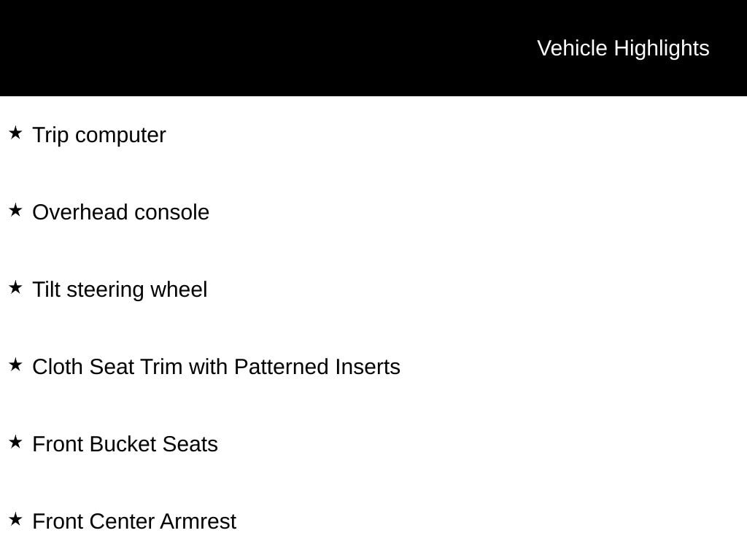747x560 pixels.
Task: Select the star before Tilt steering wheel
Action: point(15,288)
